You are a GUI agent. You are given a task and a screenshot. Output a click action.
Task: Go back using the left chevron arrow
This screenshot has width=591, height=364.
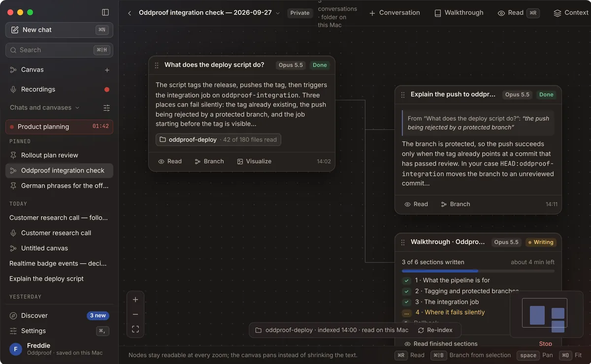tap(130, 13)
